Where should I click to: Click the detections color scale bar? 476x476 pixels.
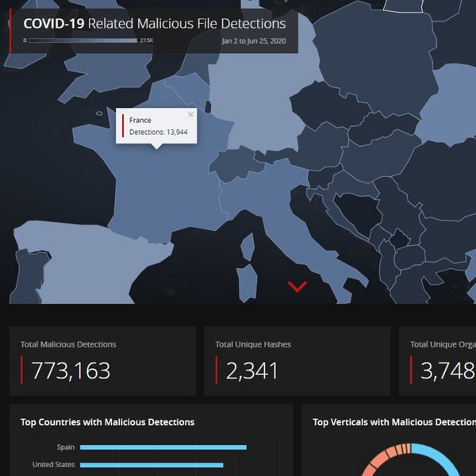coord(83,40)
